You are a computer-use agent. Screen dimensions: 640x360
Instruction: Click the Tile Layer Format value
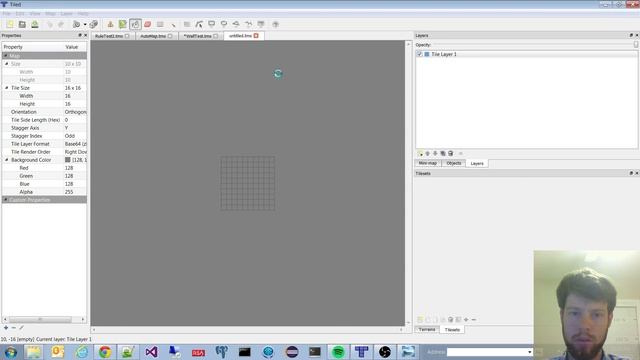tap(75, 144)
